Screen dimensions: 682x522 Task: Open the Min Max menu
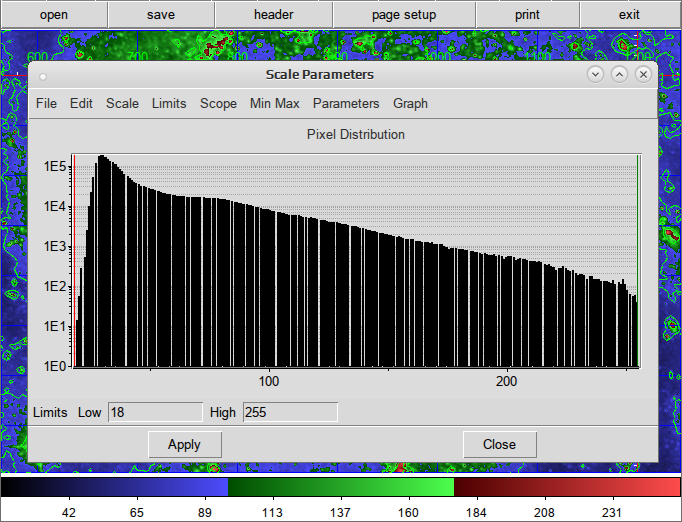(x=274, y=104)
